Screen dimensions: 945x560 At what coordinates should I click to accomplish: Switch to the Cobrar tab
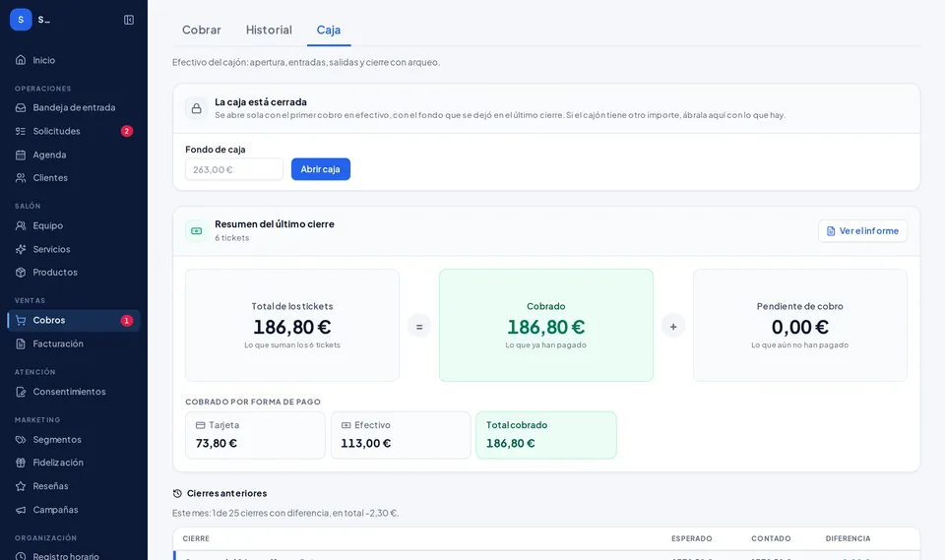(201, 30)
